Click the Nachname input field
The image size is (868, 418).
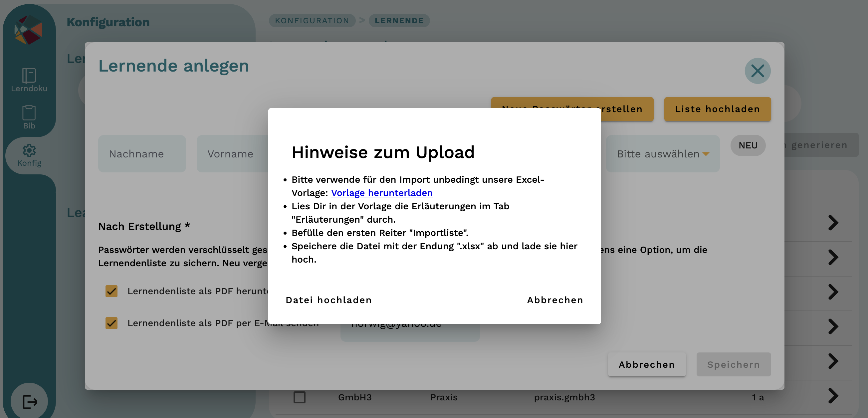pyautogui.click(x=142, y=154)
